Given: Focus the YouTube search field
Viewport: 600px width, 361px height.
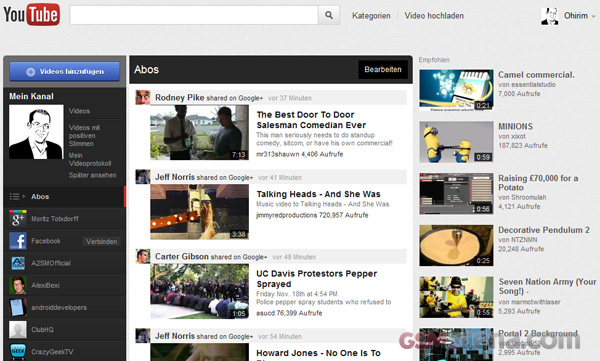Looking at the screenshot, I should click(x=194, y=15).
